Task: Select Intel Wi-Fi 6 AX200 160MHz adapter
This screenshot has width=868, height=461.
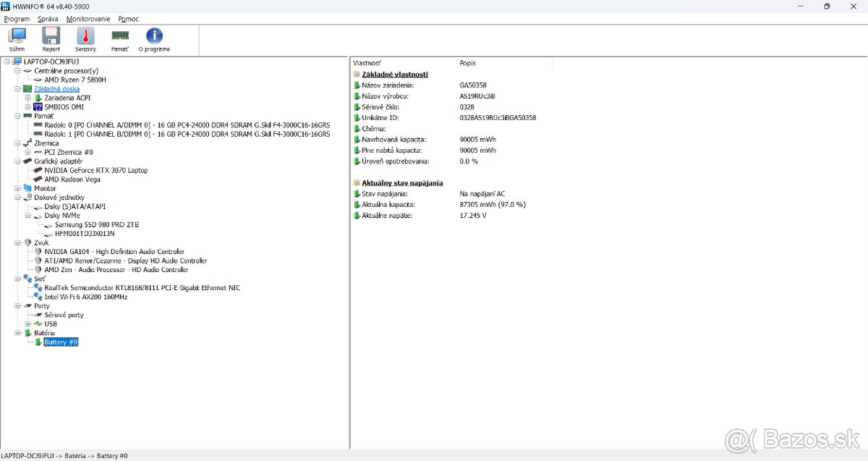Action: click(x=85, y=297)
